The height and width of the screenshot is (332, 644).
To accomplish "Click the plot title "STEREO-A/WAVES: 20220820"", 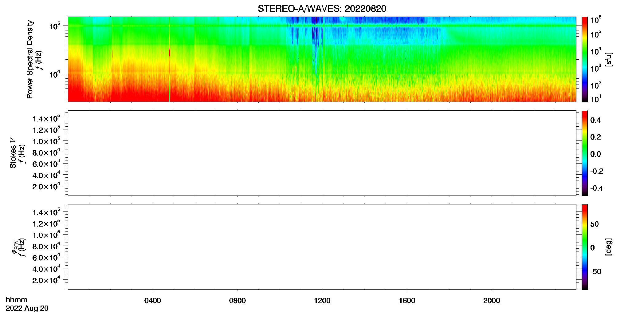I will click(x=322, y=9).
